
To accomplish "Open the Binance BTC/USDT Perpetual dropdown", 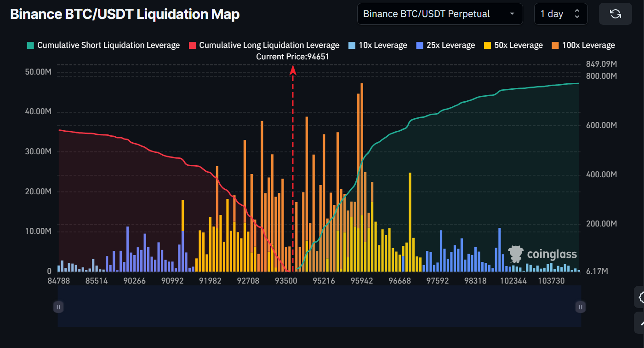I will (440, 14).
